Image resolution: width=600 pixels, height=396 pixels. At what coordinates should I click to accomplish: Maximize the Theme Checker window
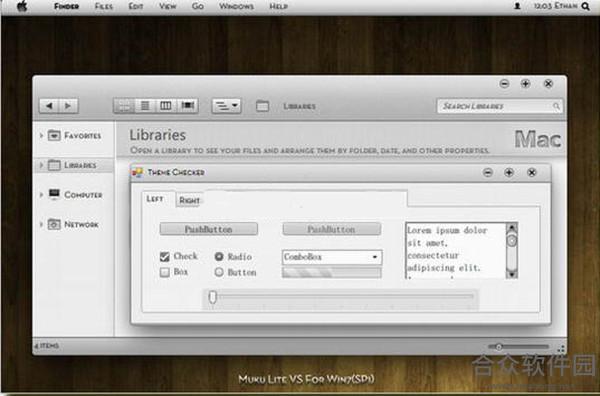(509, 172)
